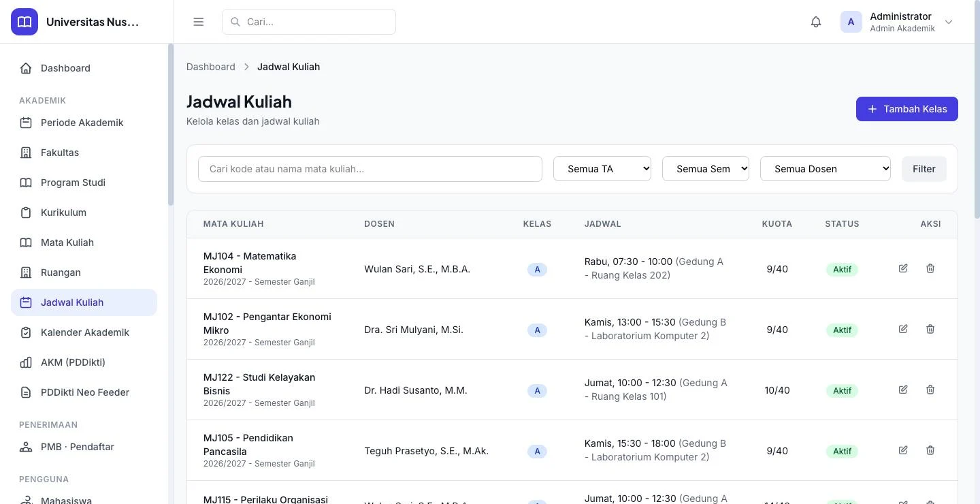Click the Tambah Kelas button
The height and width of the screenshot is (504, 980).
pos(907,109)
